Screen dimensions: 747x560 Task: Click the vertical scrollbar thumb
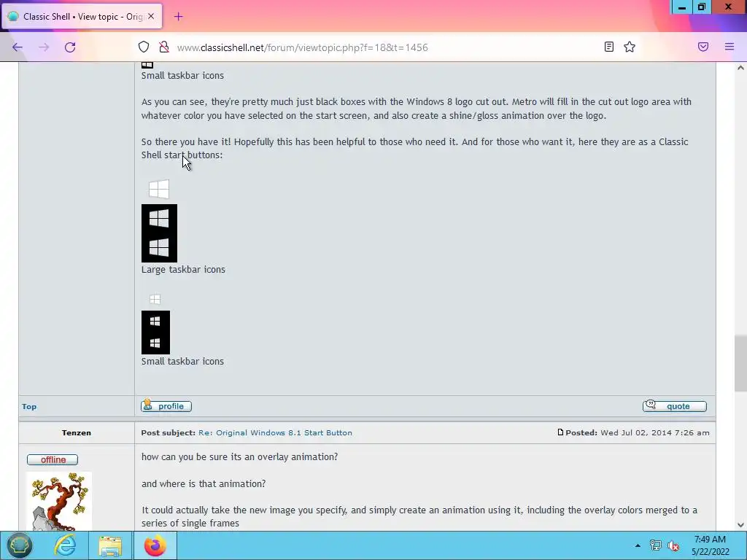pos(740,363)
